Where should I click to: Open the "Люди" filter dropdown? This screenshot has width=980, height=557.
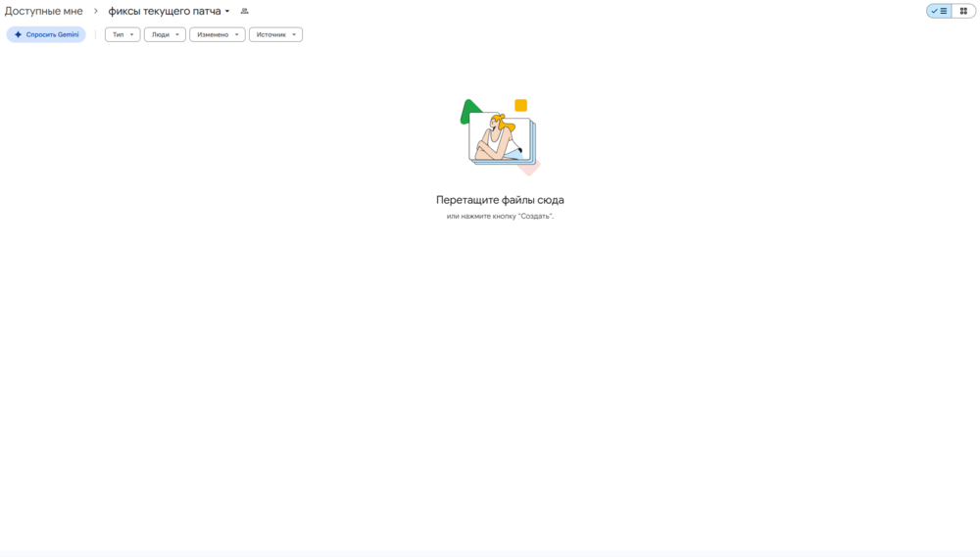tap(165, 34)
